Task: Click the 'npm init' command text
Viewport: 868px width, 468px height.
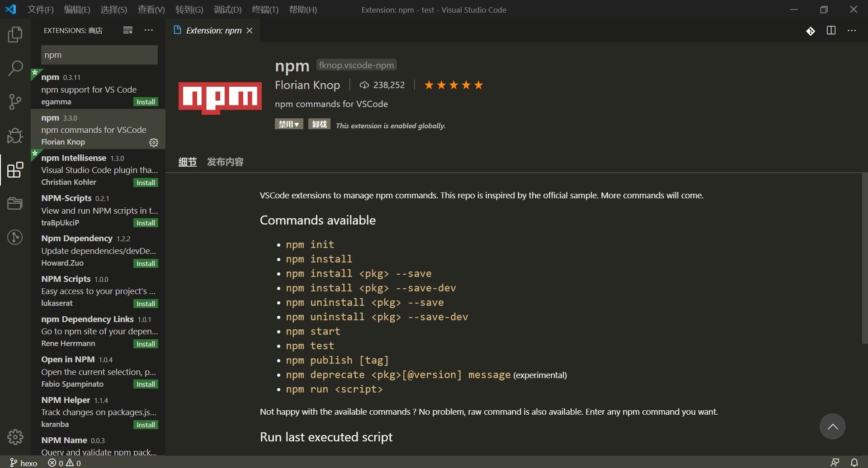Action: pos(310,244)
